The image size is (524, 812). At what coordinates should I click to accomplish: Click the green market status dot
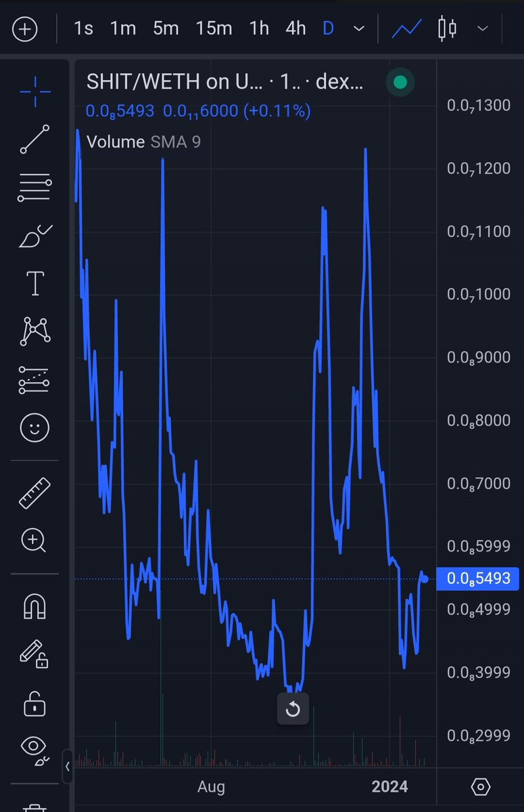(400, 83)
